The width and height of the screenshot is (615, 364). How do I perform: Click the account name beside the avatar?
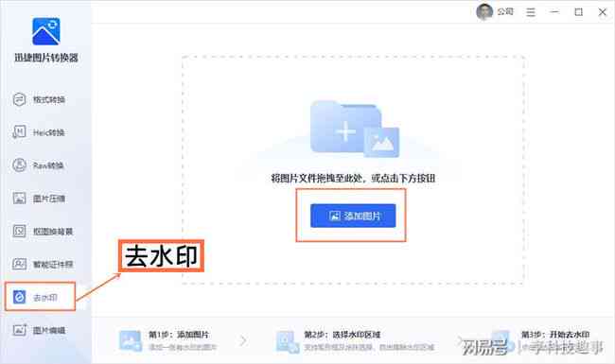505,11
